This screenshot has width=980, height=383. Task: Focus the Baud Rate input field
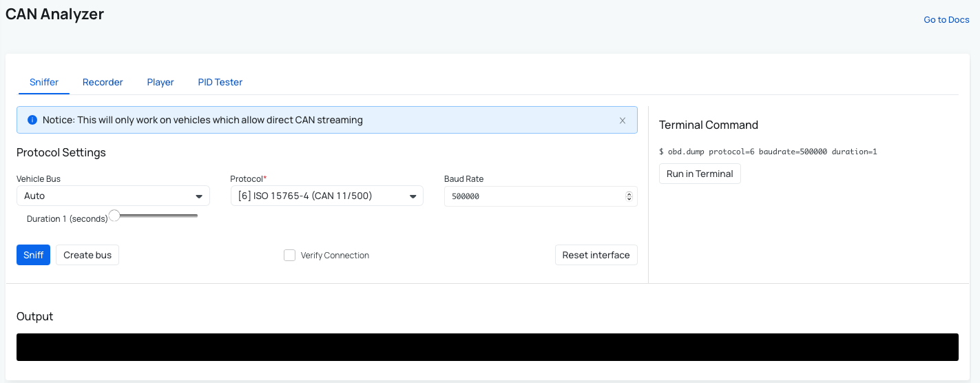[534, 196]
